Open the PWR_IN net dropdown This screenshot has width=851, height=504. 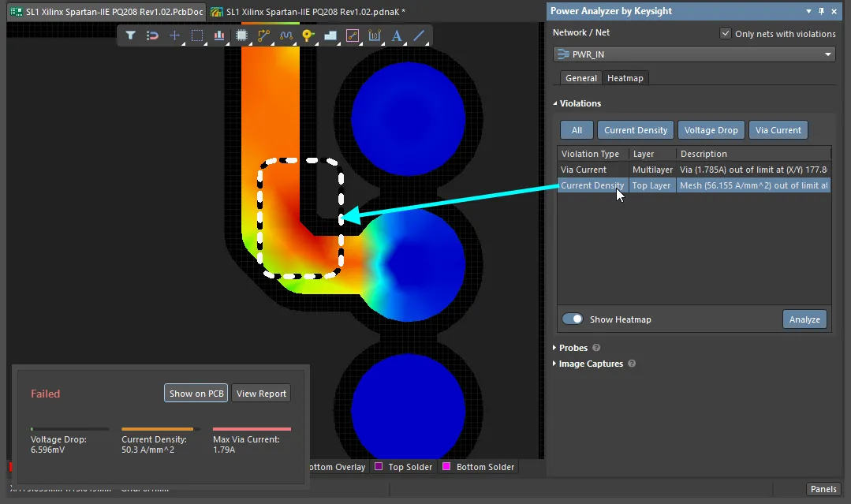click(828, 54)
